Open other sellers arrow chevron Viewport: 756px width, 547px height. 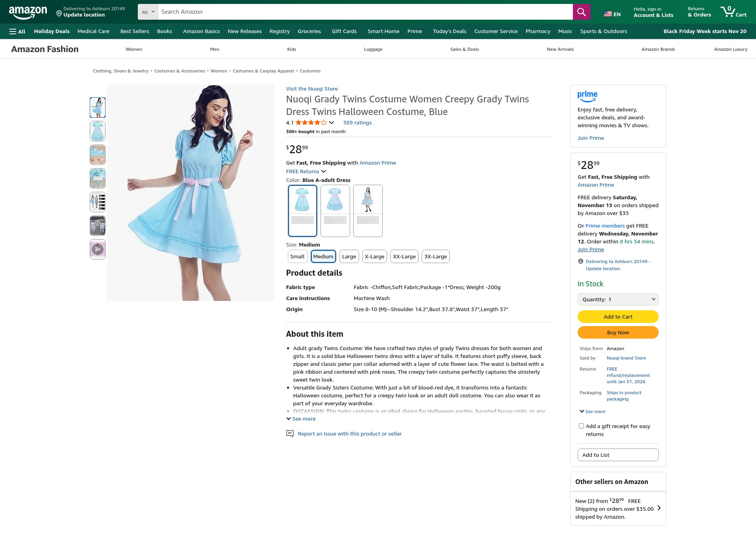tap(659, 508)
